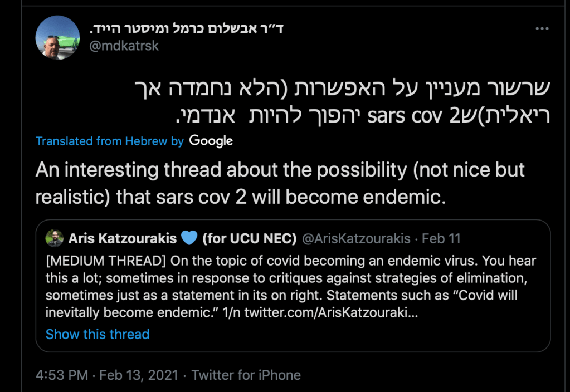Click the "Twitter for iPhone" source link

[x=246, y=375]
